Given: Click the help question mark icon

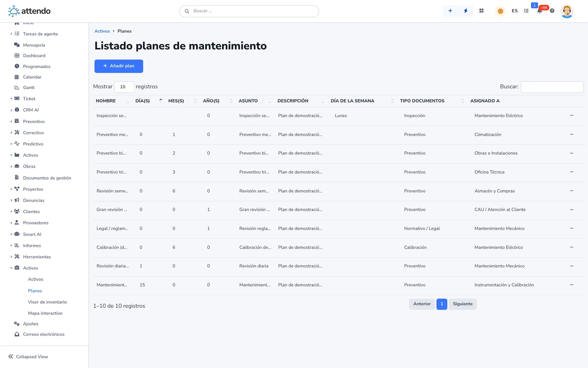Looking at the screenshot, I should [552, 11].
